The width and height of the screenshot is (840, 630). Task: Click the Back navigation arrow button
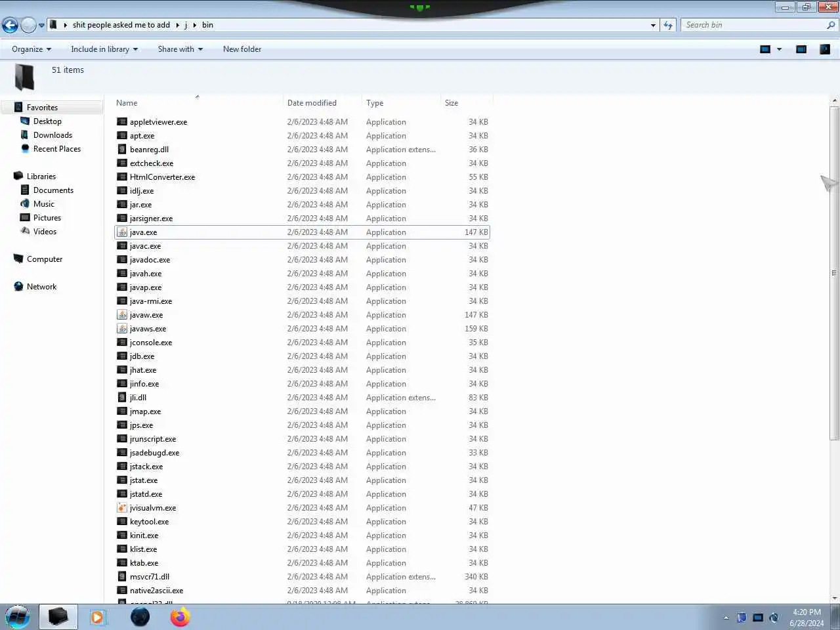point(10,25)
